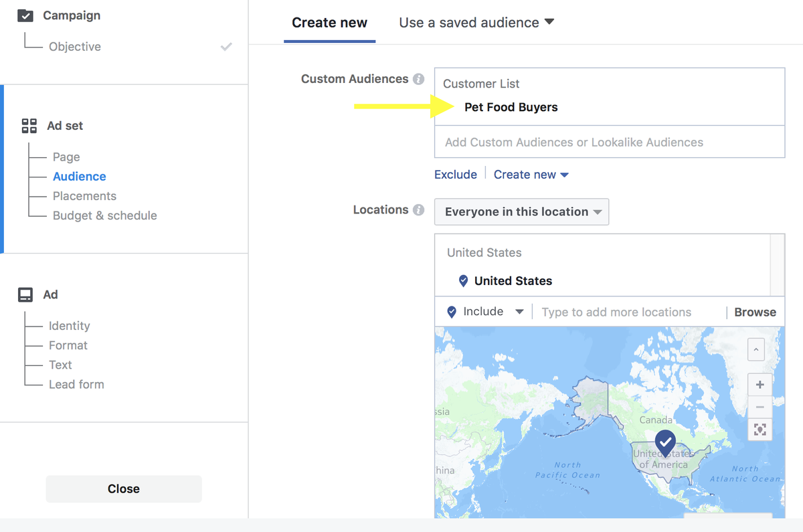
Task: Select Budget & schedule under Ad set
Action: coord(105,215)
